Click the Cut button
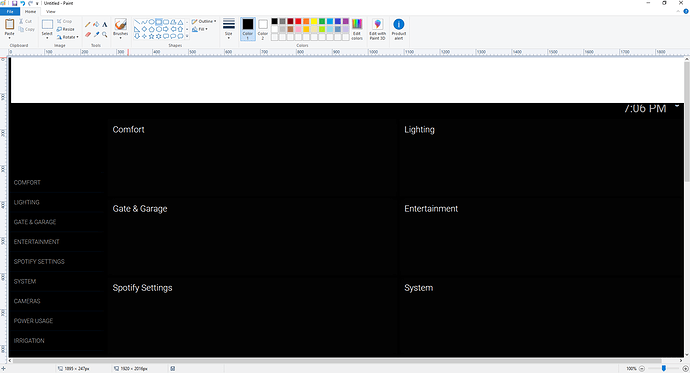The height and width of the screenshot is (373, 690). pyautogui.click(x=26, y=21)
